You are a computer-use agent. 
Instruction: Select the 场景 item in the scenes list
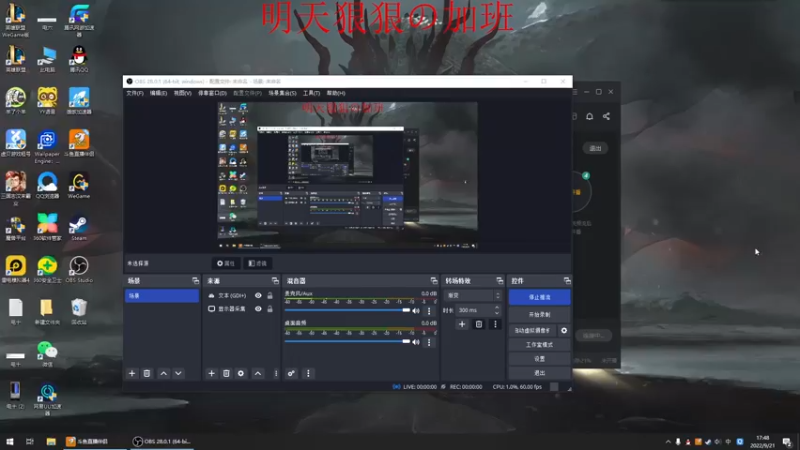162,295
